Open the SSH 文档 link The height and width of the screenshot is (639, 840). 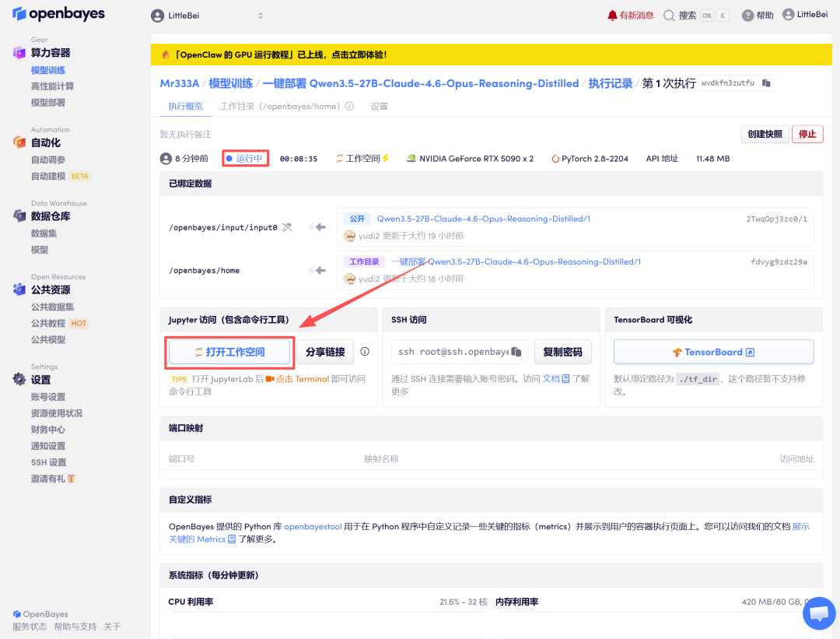(x=556, y=379)
